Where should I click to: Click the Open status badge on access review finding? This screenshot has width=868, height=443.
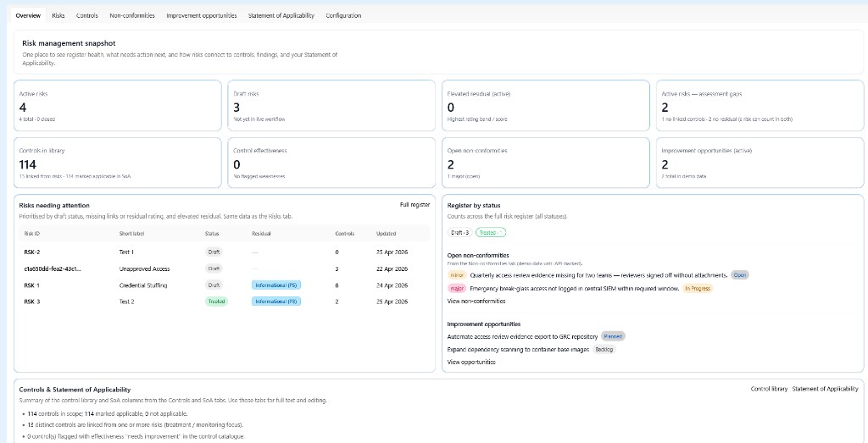(739, 275)
